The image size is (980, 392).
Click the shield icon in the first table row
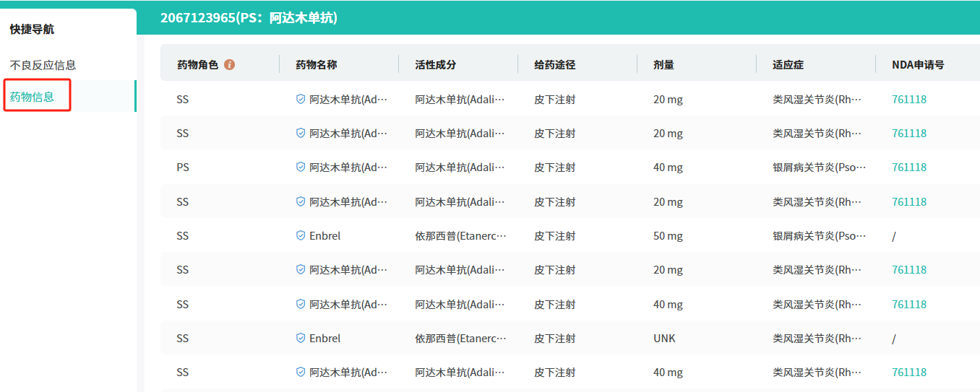301,99
